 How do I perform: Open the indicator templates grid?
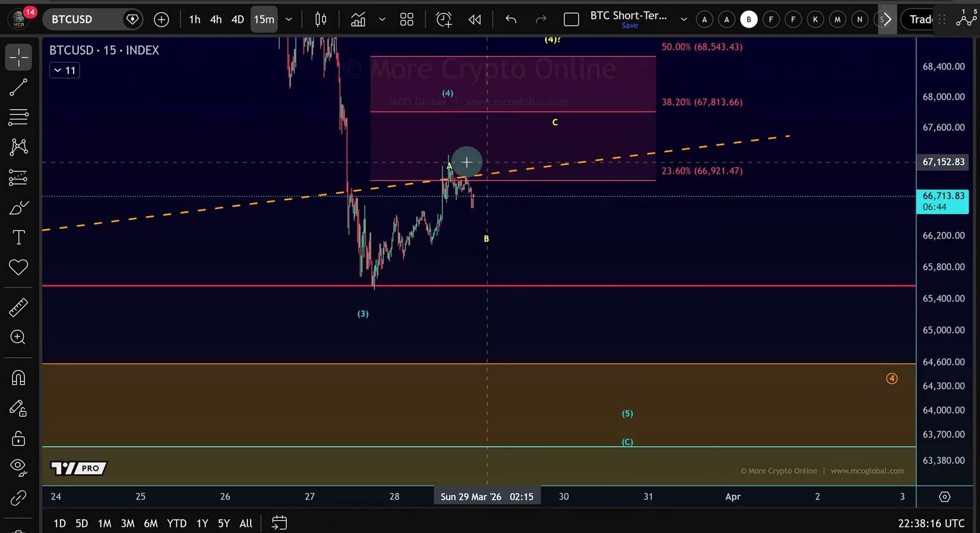pos(407,20)
